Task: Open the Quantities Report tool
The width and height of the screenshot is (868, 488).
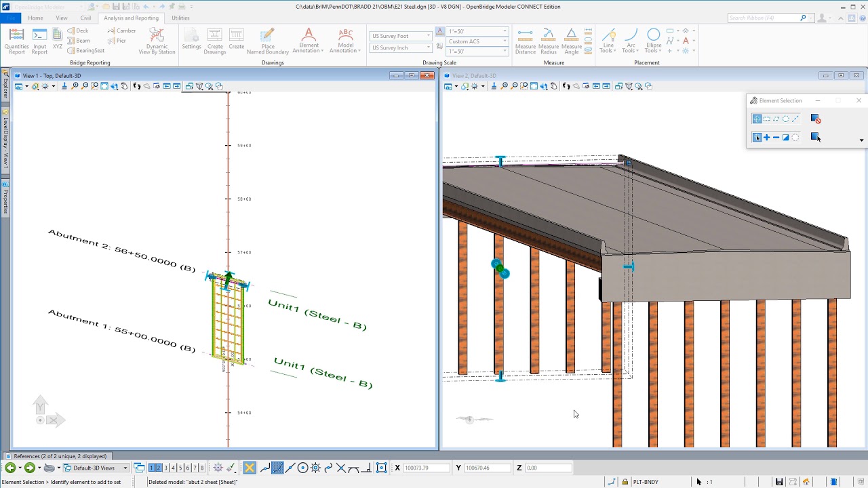Action: tap(16, 41)
